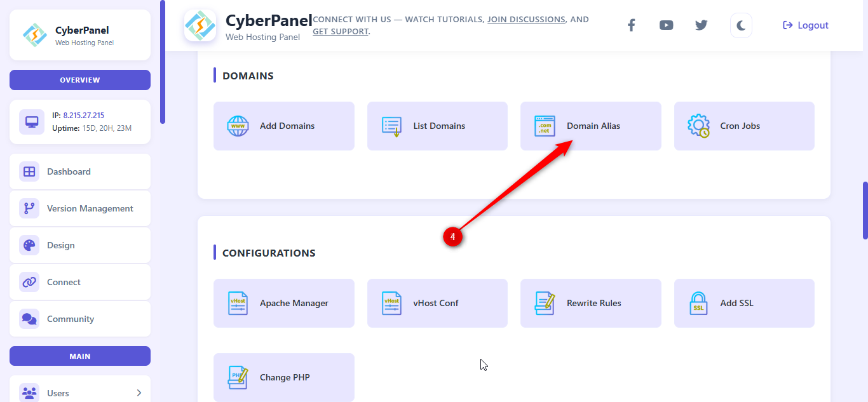
Task: Expand the Users sidebar menu chevron
Action: (139, 393)
